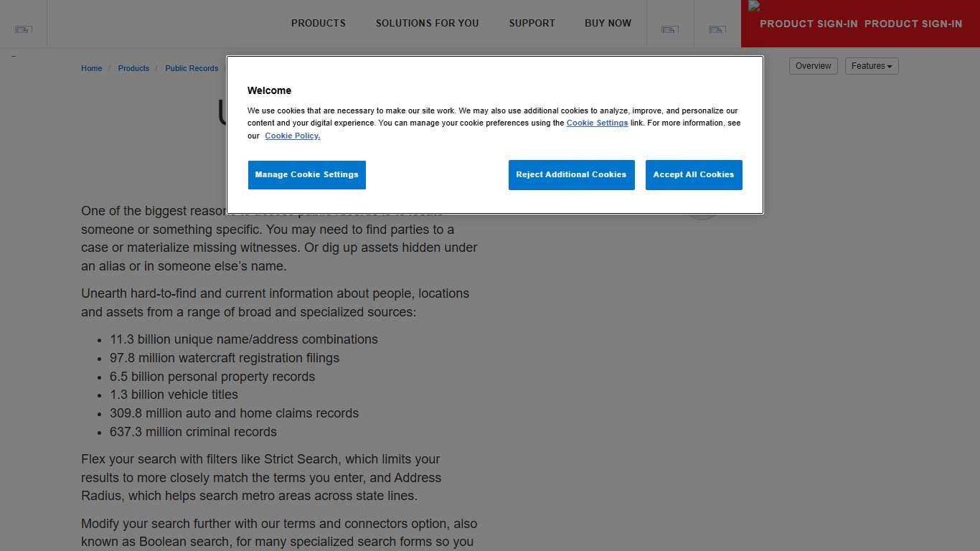Switch to the Overview tab
This screenshot has width=980, height=551.
(813, 65)
